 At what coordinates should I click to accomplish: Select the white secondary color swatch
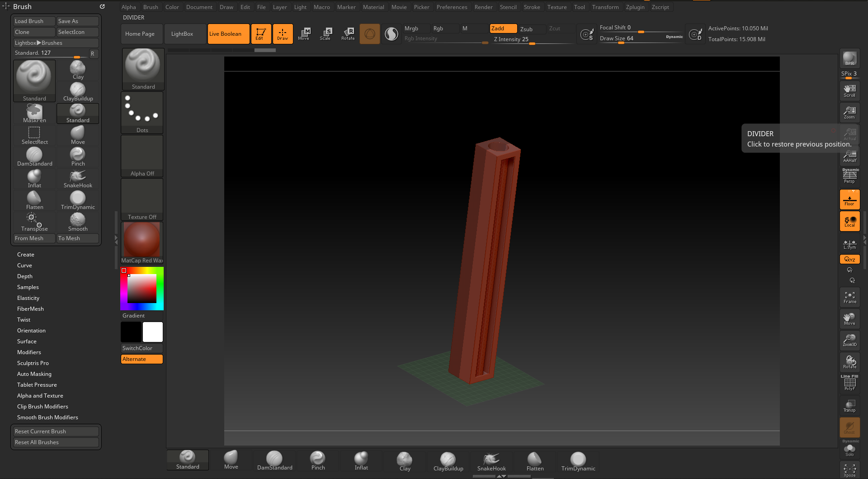coord(153,332)
